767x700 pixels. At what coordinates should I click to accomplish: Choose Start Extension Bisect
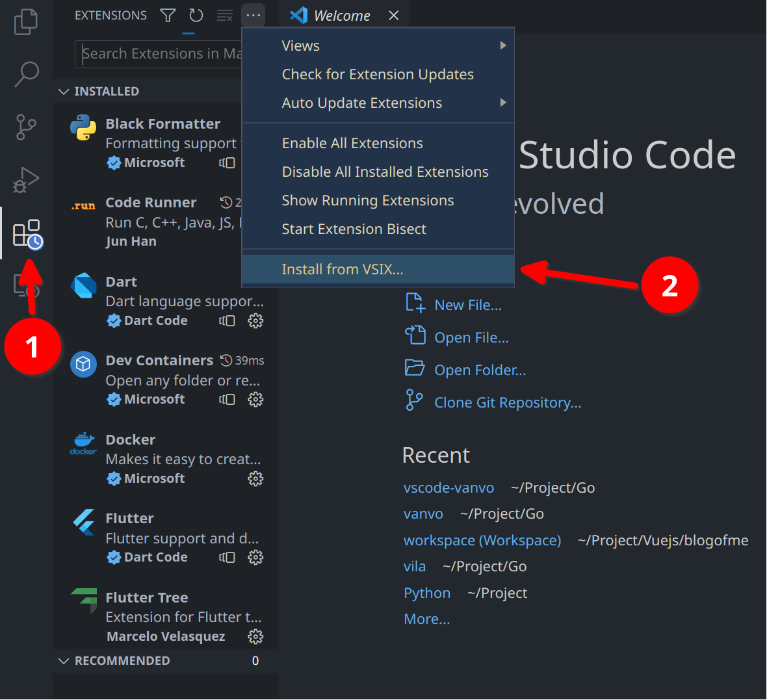point(378,229)
